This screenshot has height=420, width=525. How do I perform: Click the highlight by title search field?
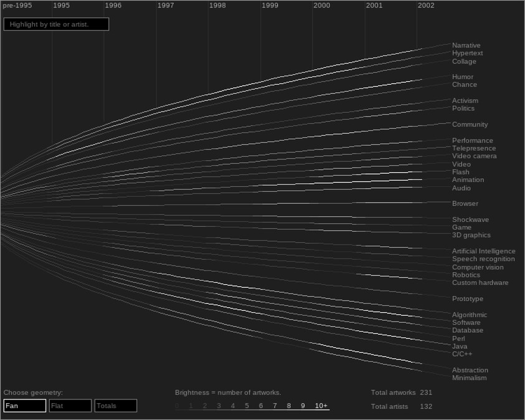[x=56, y=24]
